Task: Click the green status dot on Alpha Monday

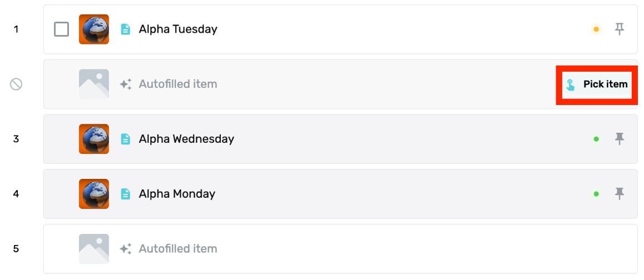Action: tap(596, 194)
